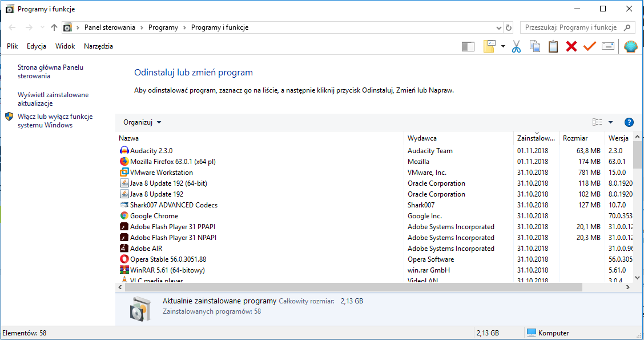The height and width of the screenshot is (340, 644).
Task: Expand the address bar history dropdown
Action: (498, 27)
